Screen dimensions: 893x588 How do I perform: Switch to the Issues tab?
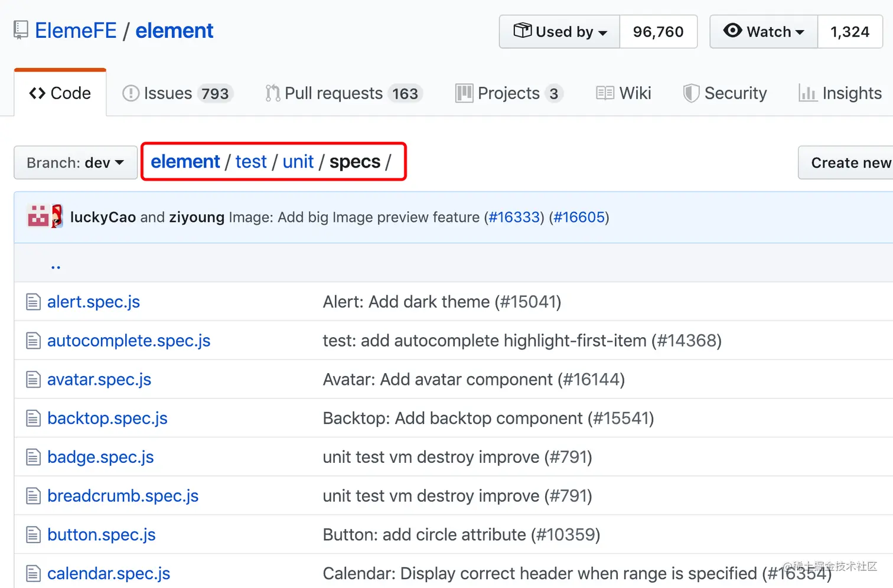tap(177, 93)
